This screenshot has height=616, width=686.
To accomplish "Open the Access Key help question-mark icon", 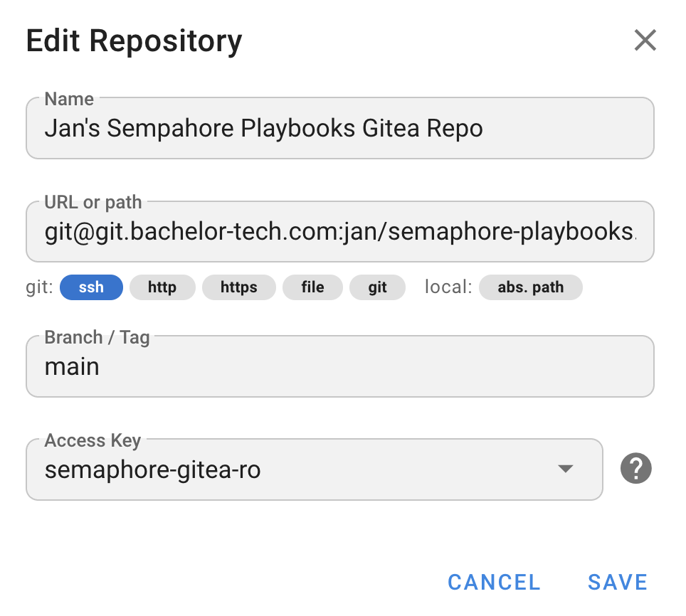I will (635, 468).
